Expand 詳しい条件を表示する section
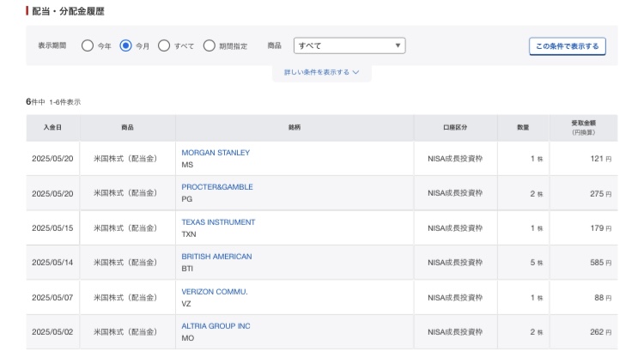 pyautogui.click(x=322, y=72)
